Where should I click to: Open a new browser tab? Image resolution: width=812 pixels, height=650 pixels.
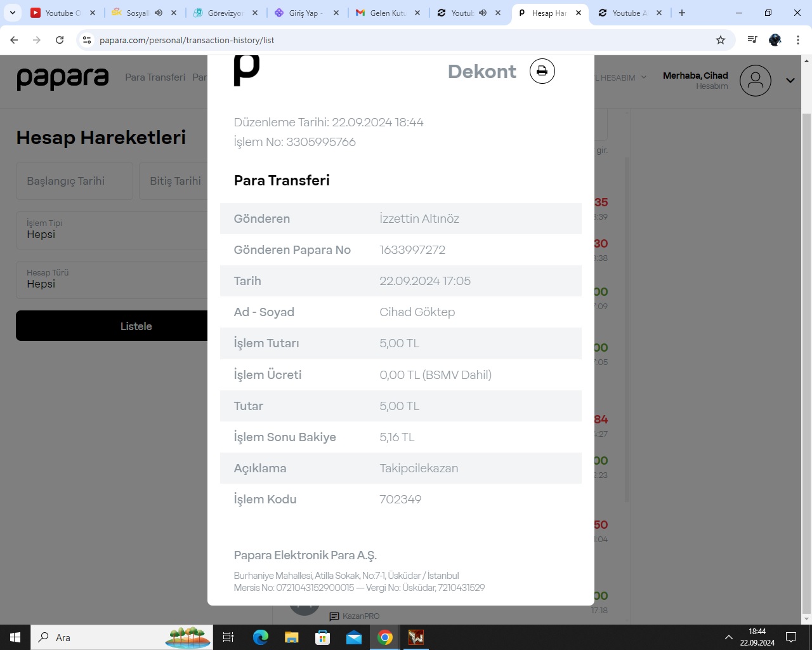682,13
